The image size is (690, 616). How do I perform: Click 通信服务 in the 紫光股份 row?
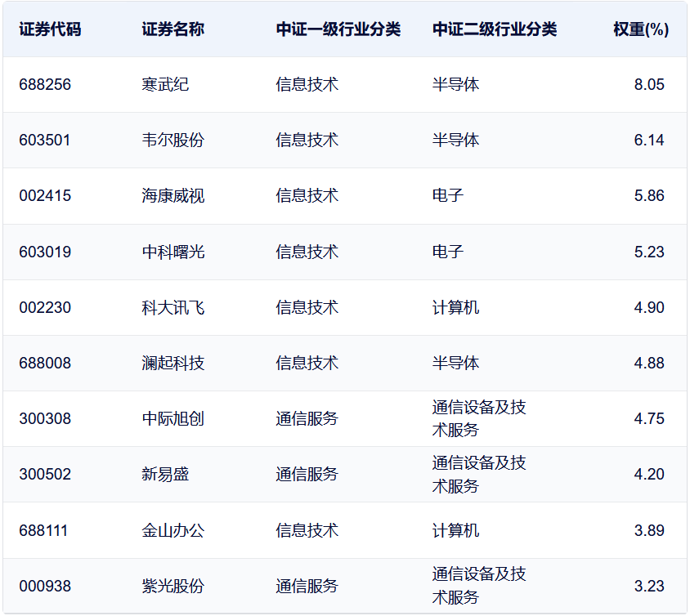(x=307, y=586)
